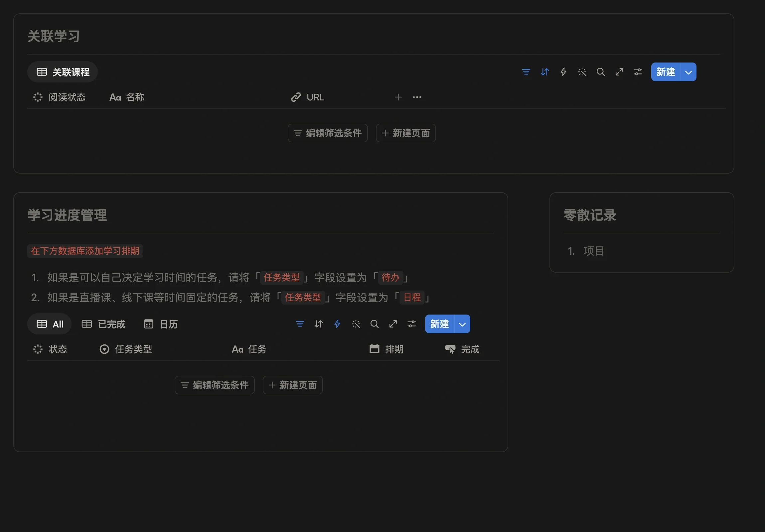This screenshot has width=765, height=532.
Task: Click the red 在下方数据库添加学习排期 text
Action: click(85, 250)
